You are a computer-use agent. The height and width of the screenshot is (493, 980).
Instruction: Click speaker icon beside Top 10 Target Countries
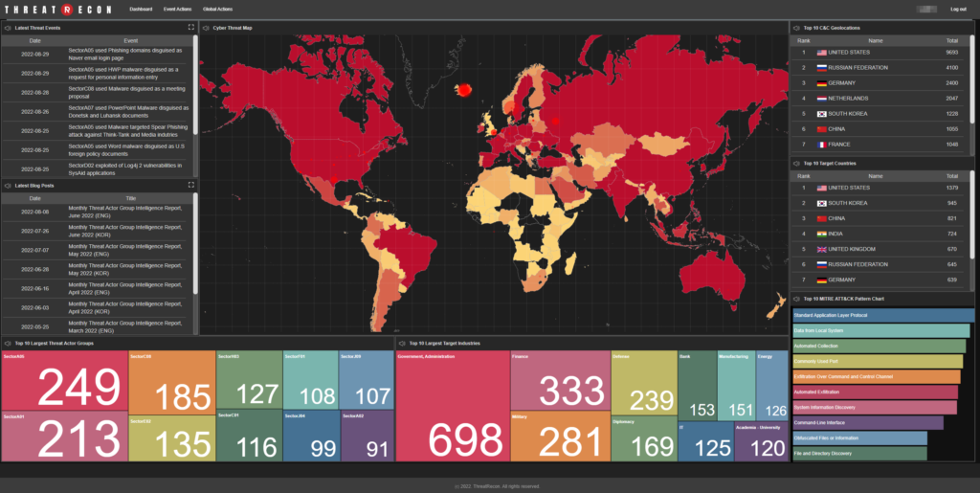coord(796,164)
